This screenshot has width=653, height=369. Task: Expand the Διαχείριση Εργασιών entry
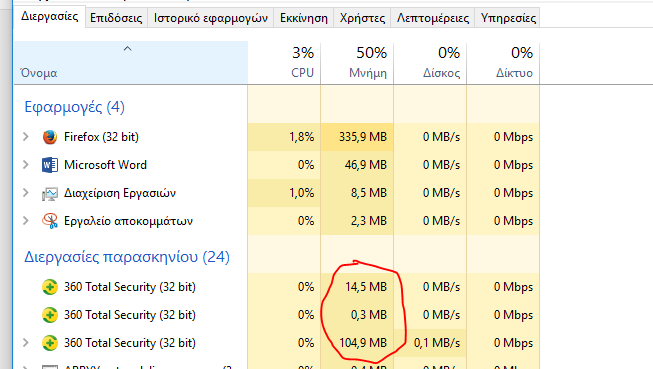[26, 192]
